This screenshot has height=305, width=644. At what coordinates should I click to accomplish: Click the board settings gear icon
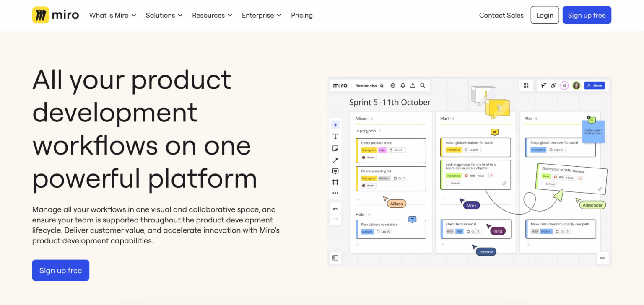(x=393, y=85)
